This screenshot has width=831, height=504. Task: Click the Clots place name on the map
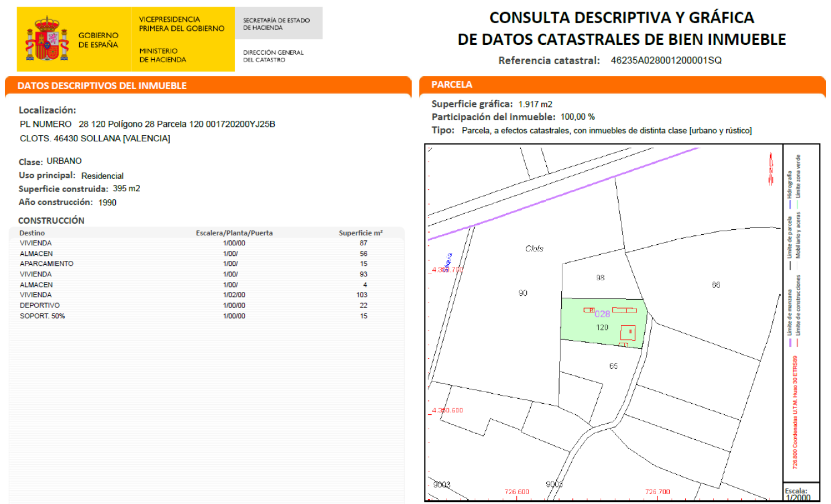point(535,248)
